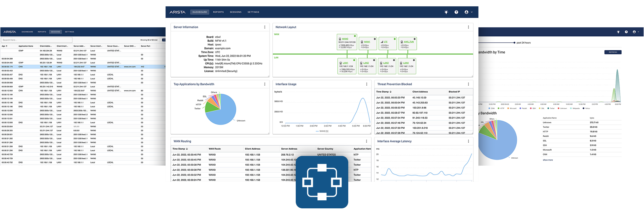This screenshot has width=644, height=215.
Task: Click the Arista logo in the Dashboard window
Action: [x=177, y=12]
